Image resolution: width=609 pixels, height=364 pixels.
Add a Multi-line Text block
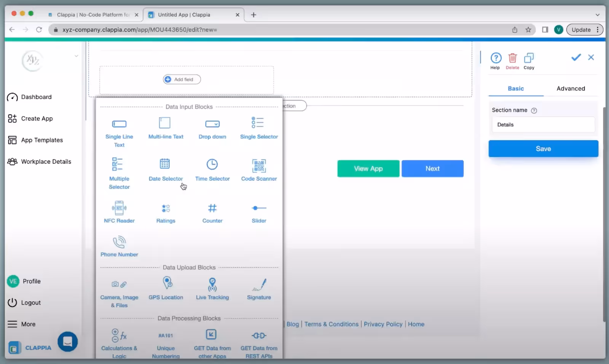coord(166,129)
